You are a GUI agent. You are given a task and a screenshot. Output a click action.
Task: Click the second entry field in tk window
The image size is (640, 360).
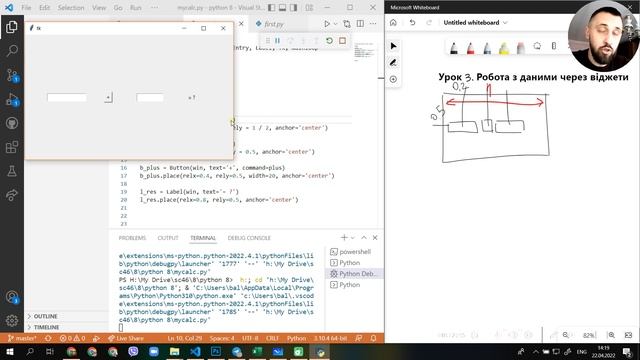click(150, 98)
